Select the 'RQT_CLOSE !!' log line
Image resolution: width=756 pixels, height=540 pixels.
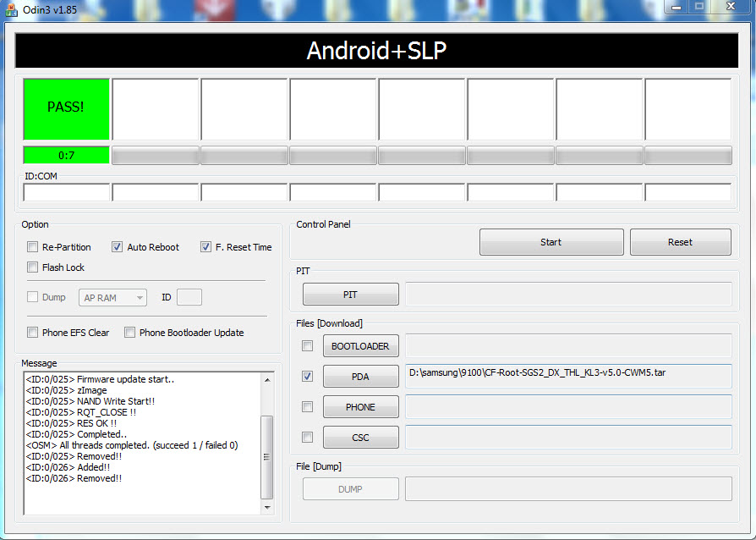click(81, 412)
